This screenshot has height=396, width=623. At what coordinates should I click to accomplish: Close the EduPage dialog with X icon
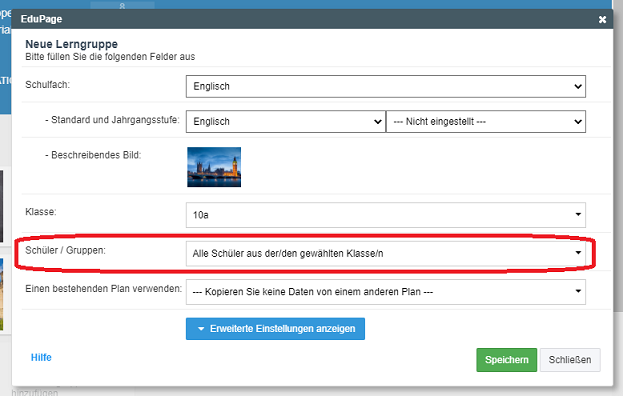pyautogui.click(x=602, y=19)
